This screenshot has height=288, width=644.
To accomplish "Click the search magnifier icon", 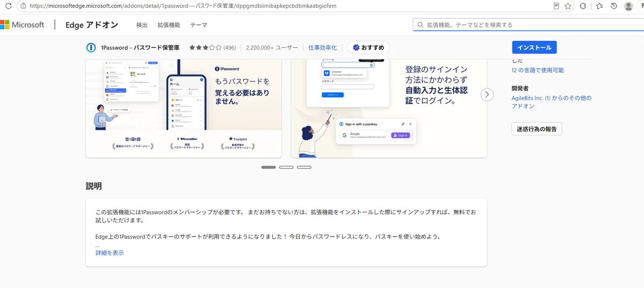I will 420,25.
